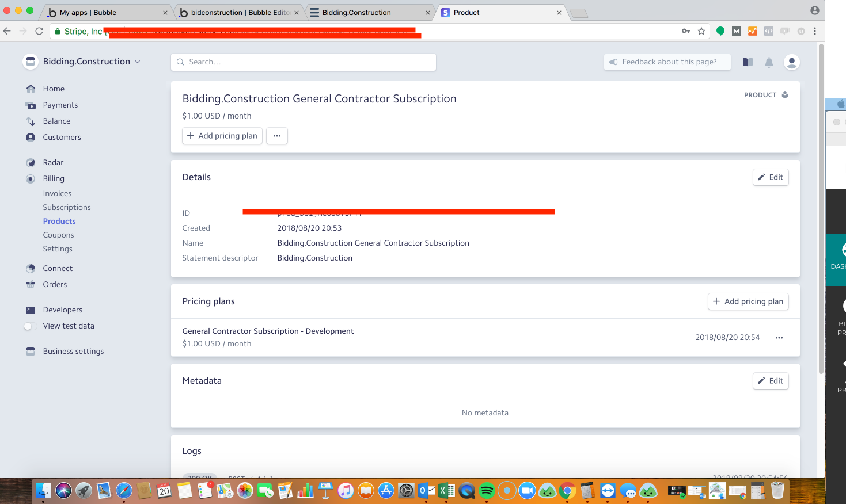Click the PRODUCT cube icon
The image size is (846, 504).
coord(785,95)
